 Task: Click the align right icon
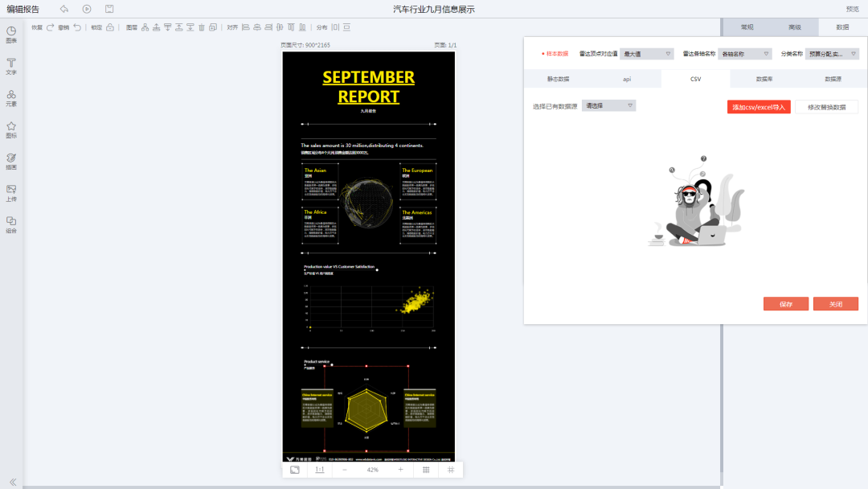click(x=268, y=27)
